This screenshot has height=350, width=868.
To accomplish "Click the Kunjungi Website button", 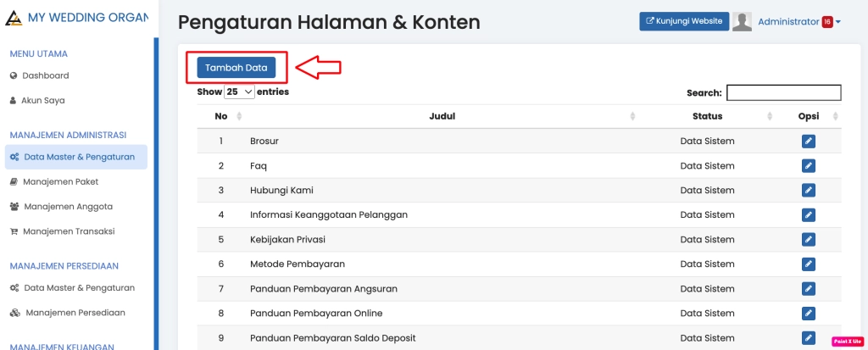I will coord(684,21).
